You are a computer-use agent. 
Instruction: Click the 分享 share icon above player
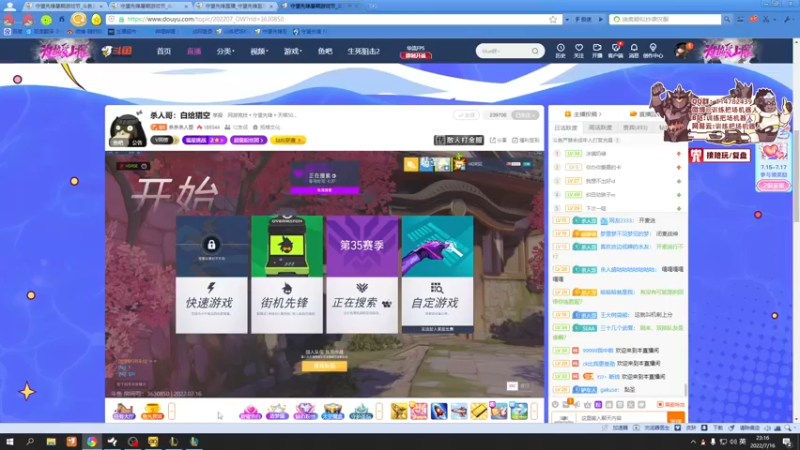(x=498, y=140)
